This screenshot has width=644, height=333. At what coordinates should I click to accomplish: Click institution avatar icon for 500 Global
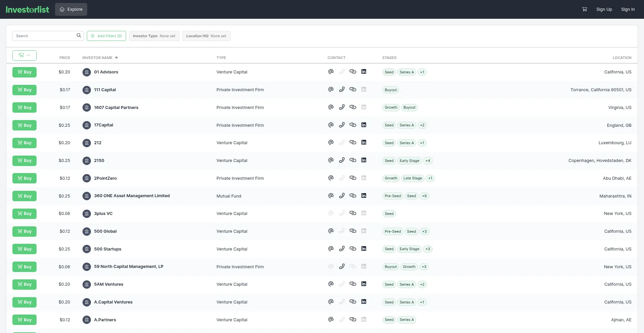pos(87,231)
